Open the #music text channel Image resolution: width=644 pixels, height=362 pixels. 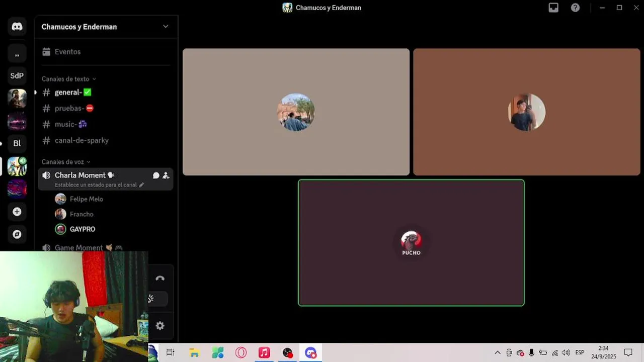tap(106, 124)
